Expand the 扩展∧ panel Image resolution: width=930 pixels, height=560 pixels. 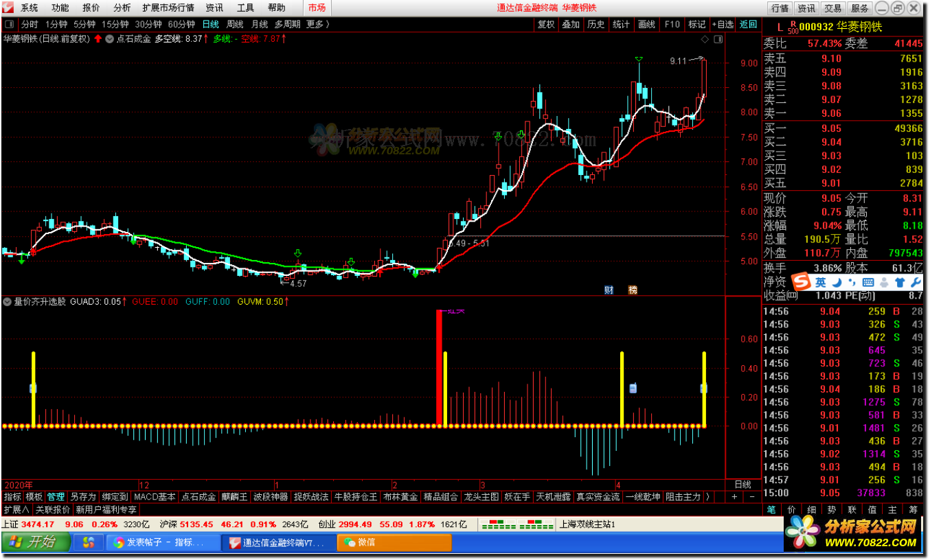pos(16,510)
